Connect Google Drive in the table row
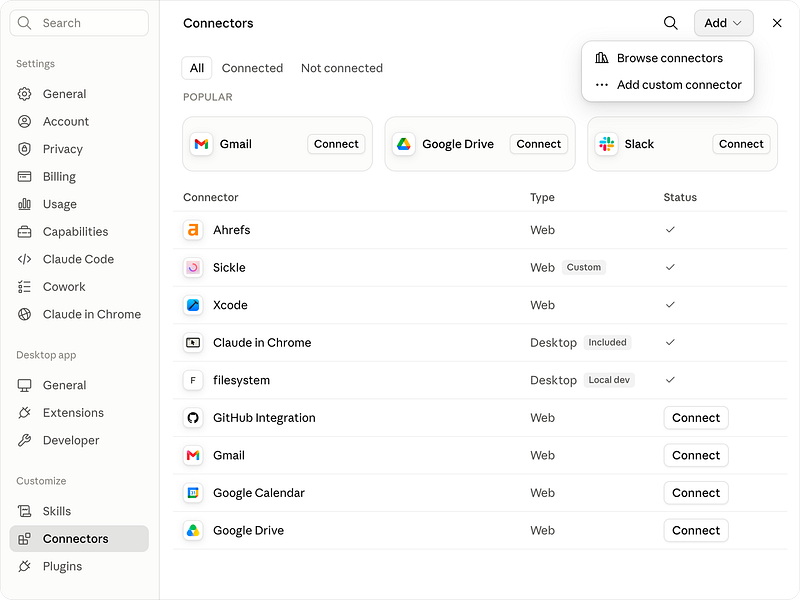The height and width of the screenshot is (600, 800). click(x=696, y=531)
